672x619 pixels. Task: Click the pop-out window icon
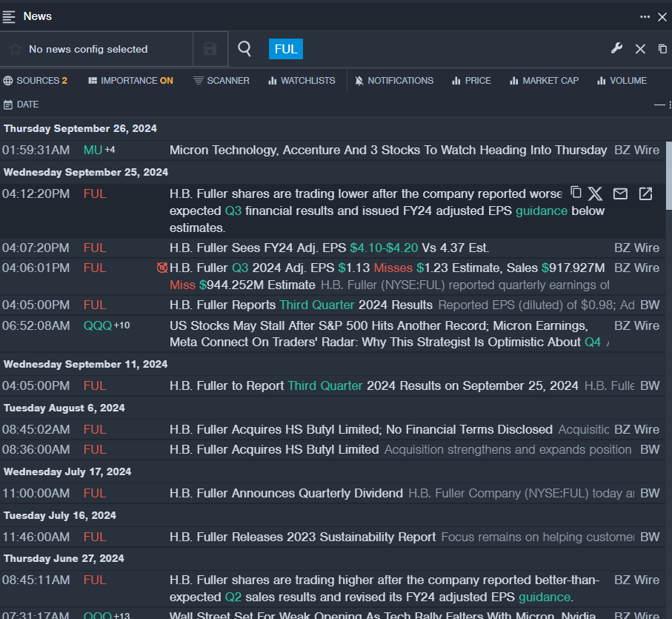pyautogui.click(x=662, y=49)
